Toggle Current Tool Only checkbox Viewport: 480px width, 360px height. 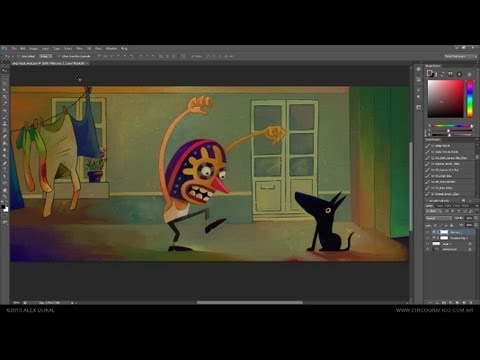click(x=428, y=201)
